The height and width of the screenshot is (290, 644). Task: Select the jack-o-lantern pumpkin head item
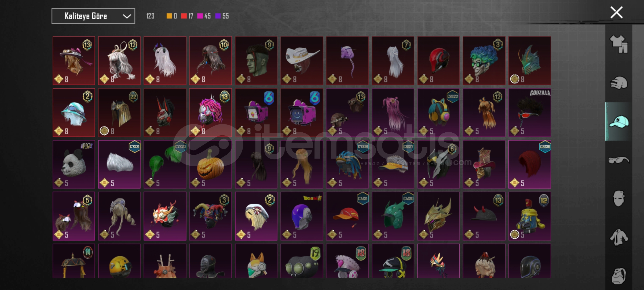210,164
